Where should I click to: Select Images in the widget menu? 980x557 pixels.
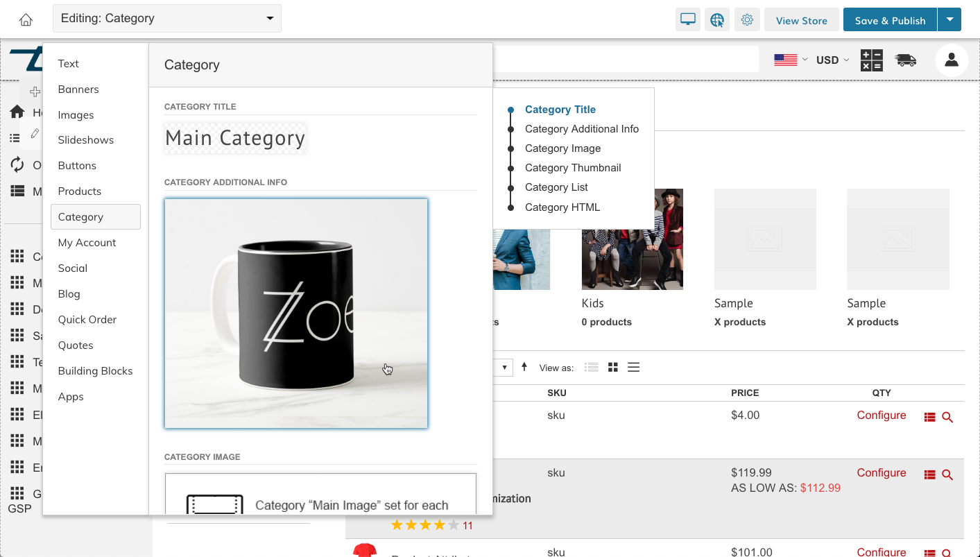pyautogui.click(x=76, y=114)
